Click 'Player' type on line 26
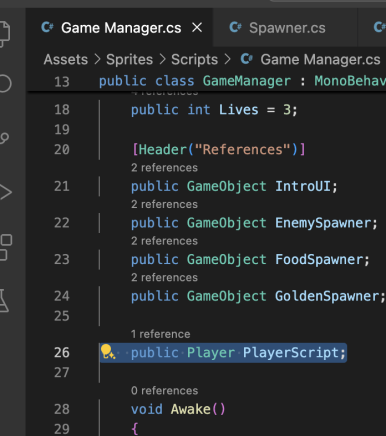The height and width of the screenshot is (436, 386). coord(211,353)
